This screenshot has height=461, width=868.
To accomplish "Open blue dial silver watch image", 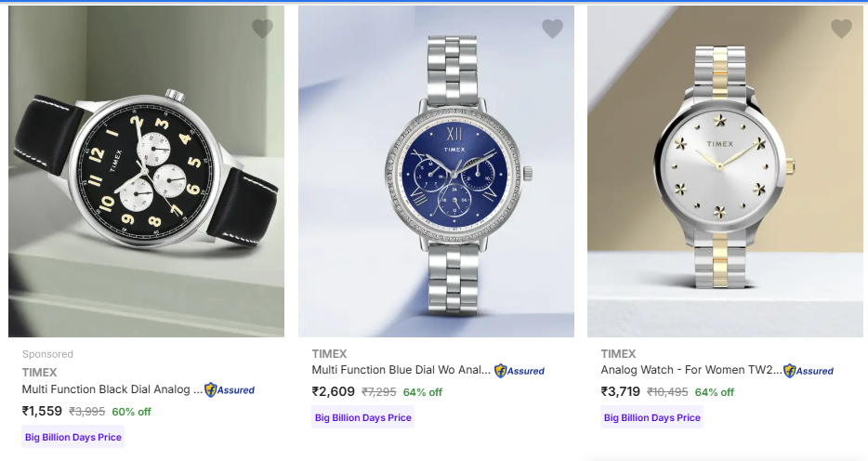I will 436,171.
